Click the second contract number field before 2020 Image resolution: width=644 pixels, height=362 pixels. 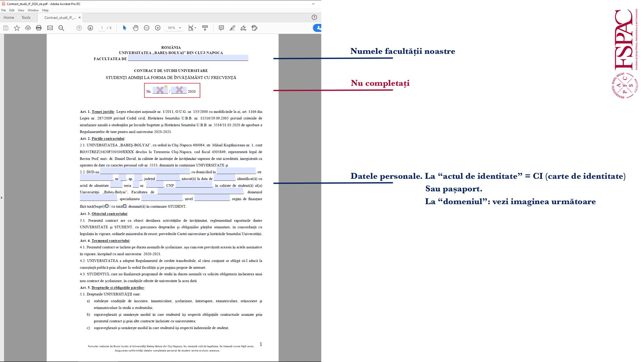point(179,90)
